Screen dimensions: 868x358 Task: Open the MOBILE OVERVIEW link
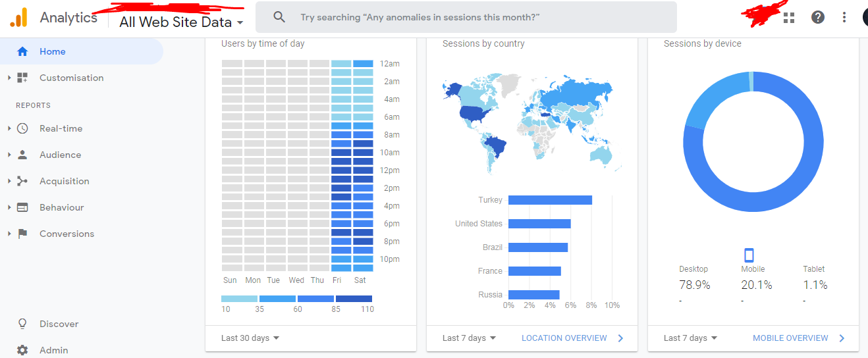(x=790, y=338)
